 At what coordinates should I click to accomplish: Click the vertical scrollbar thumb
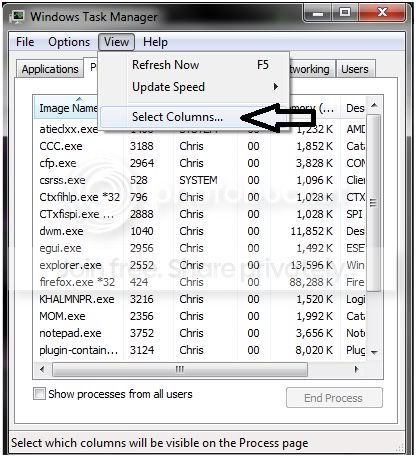[x=374, y=203]
